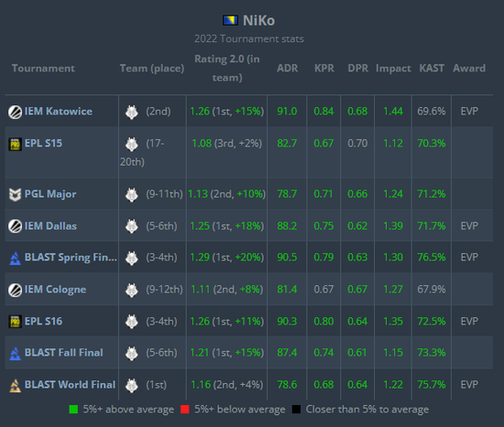Click the gold BLAST logo next to World Final
The height and width of the screenshot is (427, 504).
pos(15,385)
